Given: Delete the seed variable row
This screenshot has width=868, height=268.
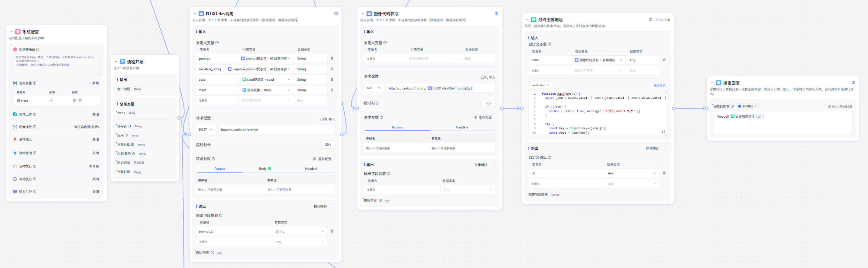Looking at the screenshot, I should click(x=332, y=79).
